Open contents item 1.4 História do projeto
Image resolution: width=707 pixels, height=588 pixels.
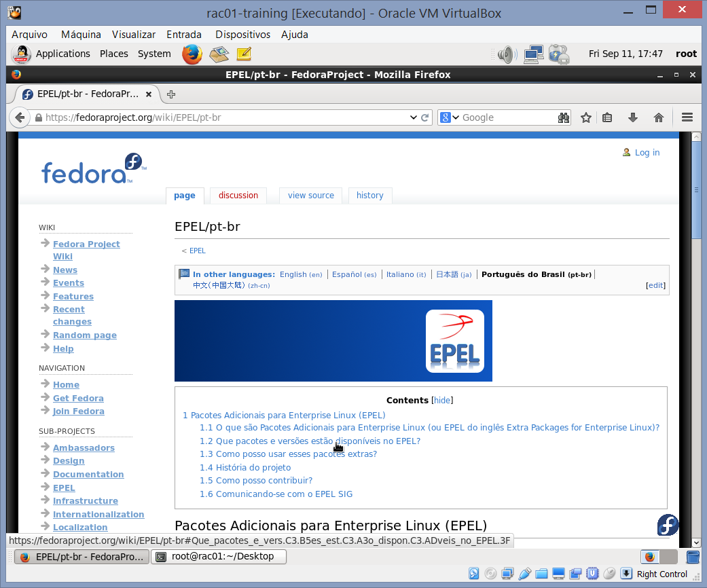point(245,468)
